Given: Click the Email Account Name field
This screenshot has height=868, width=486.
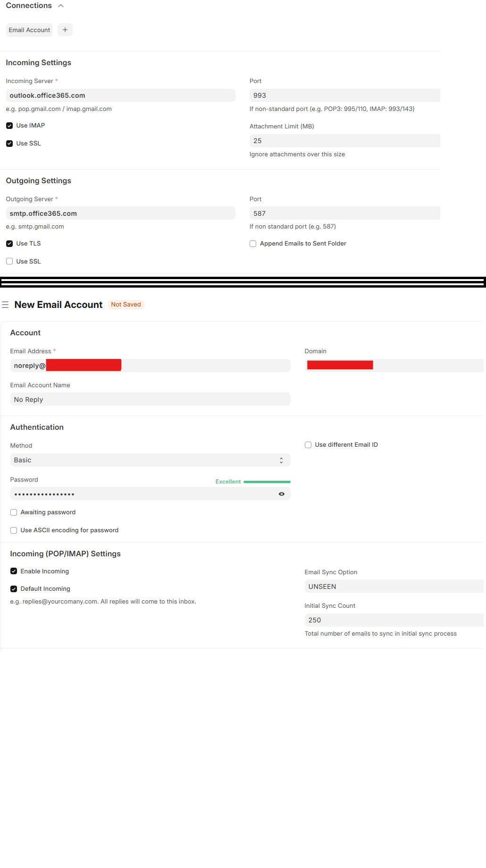Looking at the screenshot, I should [150, 400].
